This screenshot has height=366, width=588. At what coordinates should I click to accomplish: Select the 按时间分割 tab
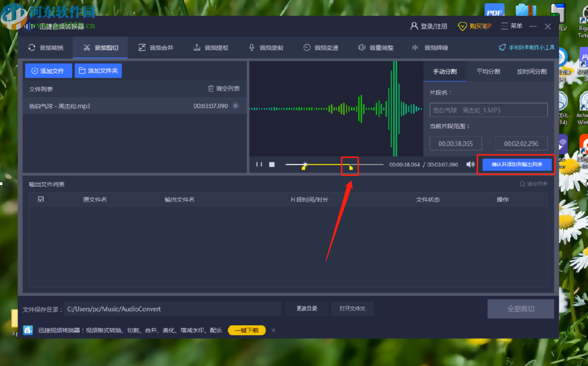pos(532,71)
